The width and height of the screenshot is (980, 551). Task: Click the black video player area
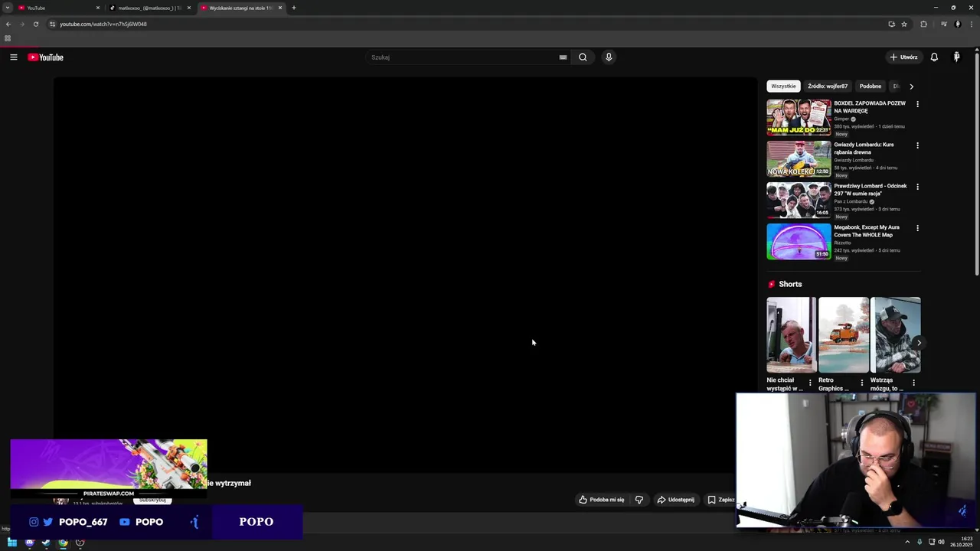tap(405, 274)
